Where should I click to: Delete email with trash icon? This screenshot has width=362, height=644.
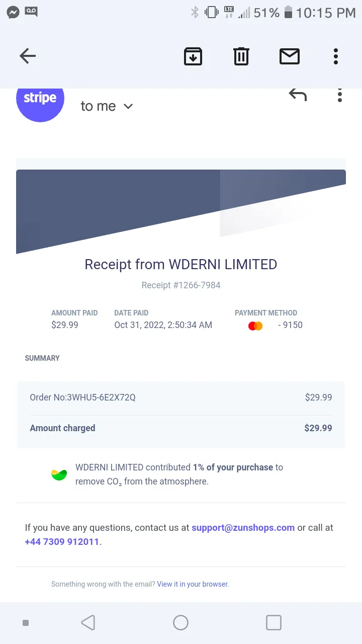(241, 56)
